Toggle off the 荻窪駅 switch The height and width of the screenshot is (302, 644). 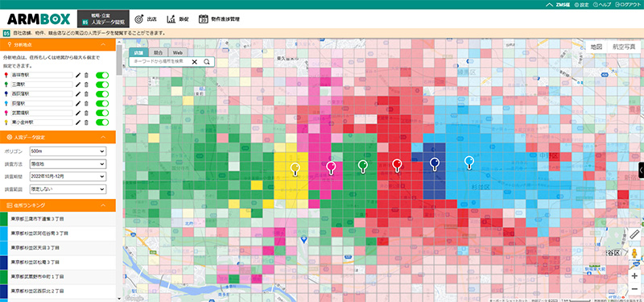[102, 104]
